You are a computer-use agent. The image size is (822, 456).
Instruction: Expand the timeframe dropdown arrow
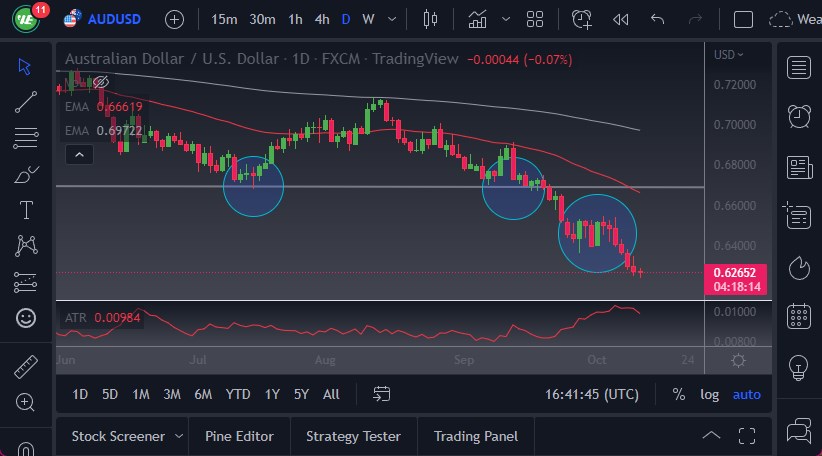tap(392, 20)
